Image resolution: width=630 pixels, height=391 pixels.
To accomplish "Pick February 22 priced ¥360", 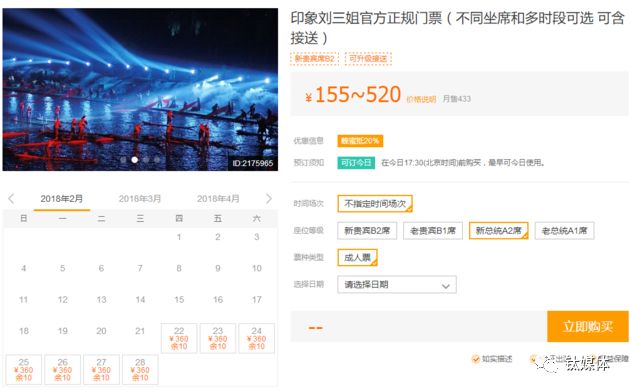I will 179,338.
